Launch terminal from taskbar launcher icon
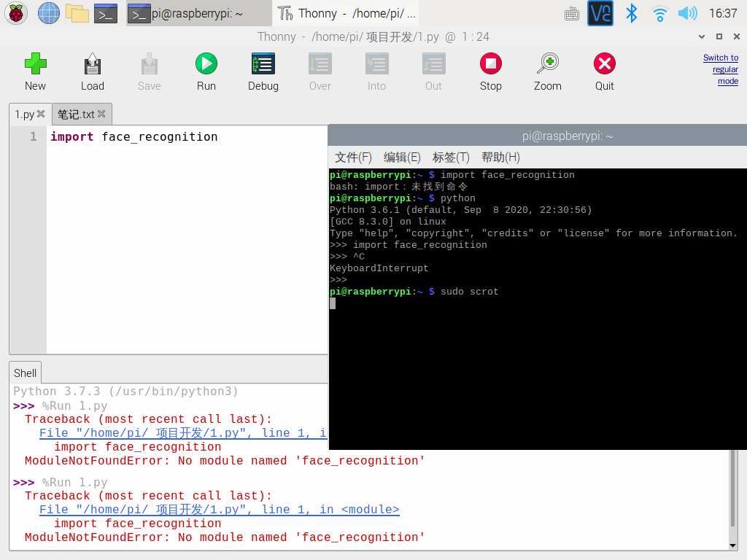The width and height of the screenshot is (747, 560). 106,13
